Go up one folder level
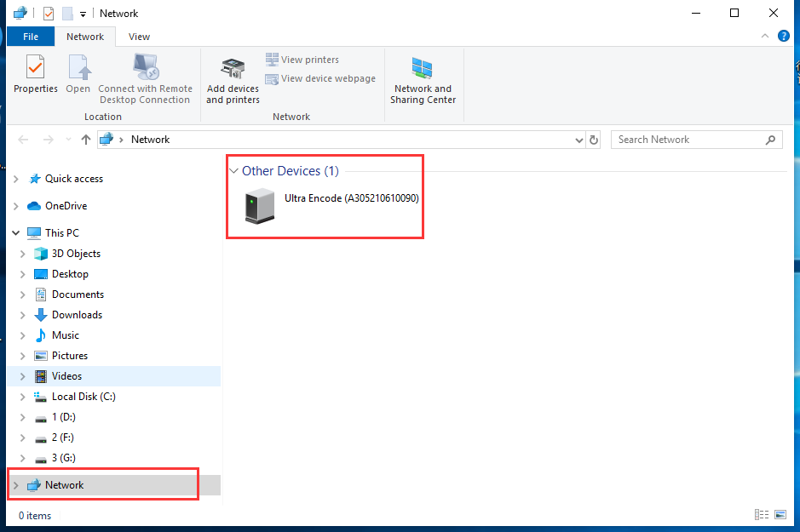This screenshot has width=800, height=532. [x=86, y=140]
